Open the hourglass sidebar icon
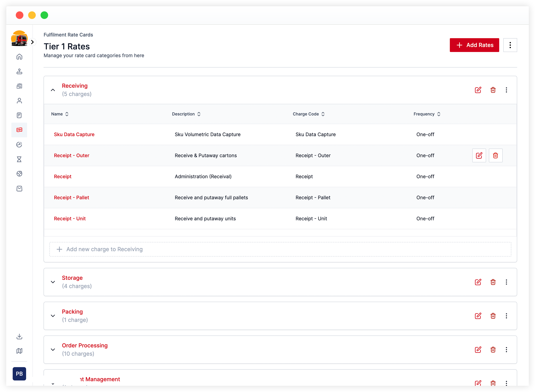This screenshot has height=392, width=535. pyautogui.click(x=19, y=159)
